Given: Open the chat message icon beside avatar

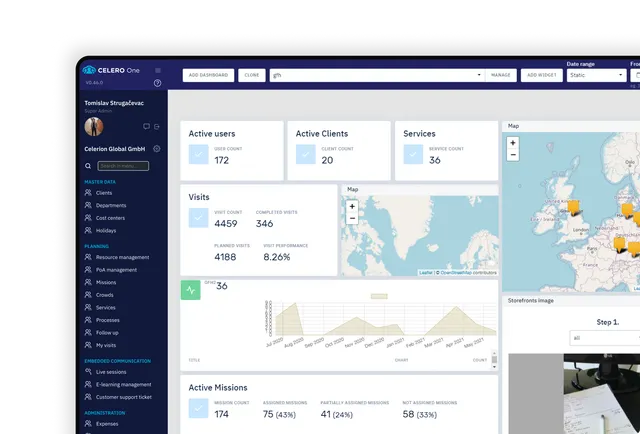Looking at the screenshot, I should (146, 127).
